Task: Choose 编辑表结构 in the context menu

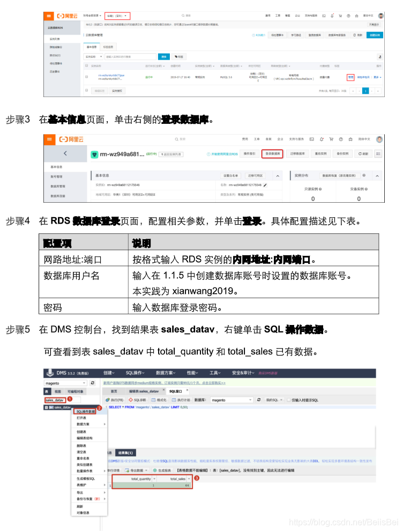Action: pyautogui.click(x=84, y=438)
